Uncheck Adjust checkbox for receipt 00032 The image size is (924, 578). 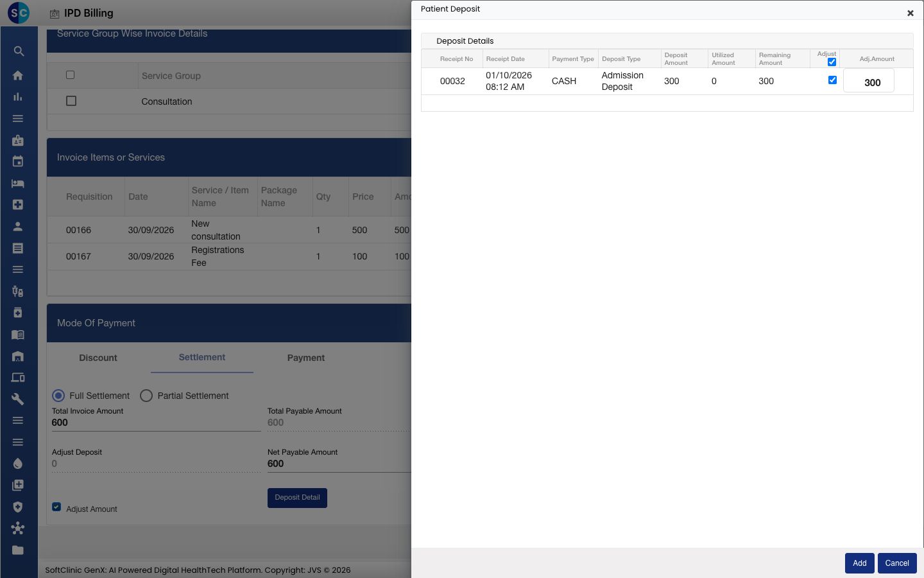[x=832, y=80]
